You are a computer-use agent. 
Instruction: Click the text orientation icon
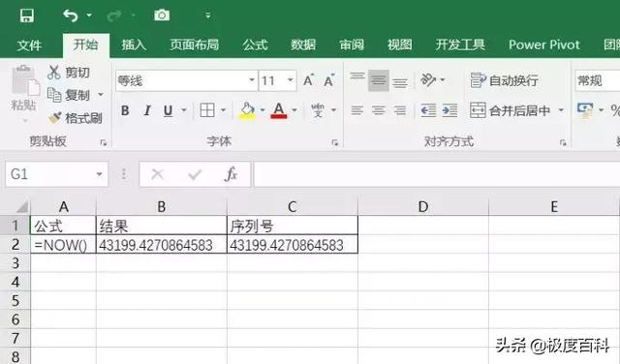[428, 80]
